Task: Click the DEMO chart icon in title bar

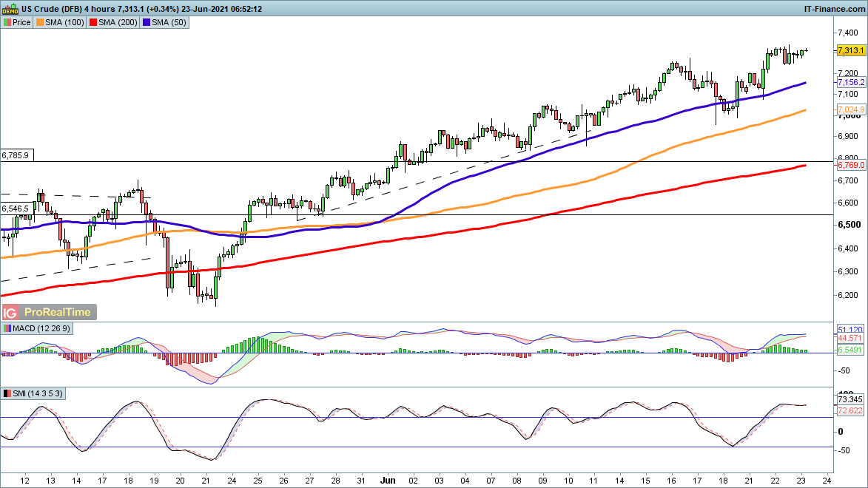Action: [x=10, y=8]
